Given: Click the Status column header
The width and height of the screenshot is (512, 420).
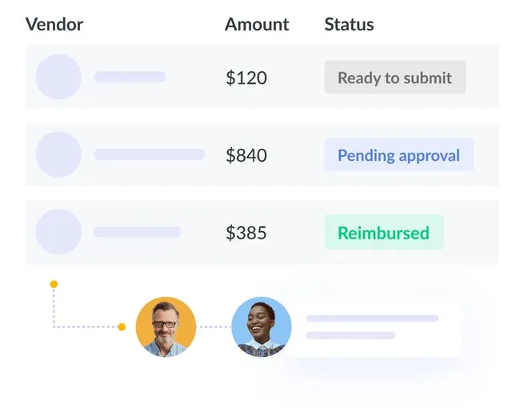Looking at the screenshot, I should 349,25.
